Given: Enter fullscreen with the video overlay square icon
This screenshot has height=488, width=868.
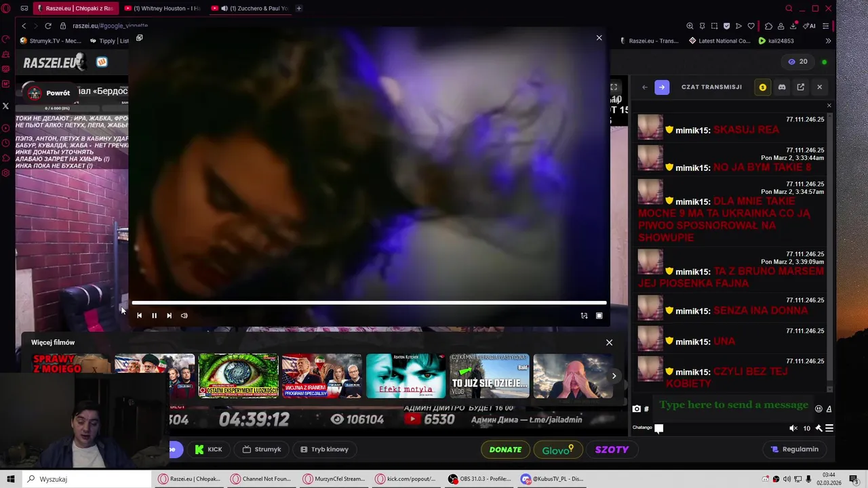Looking at the screenshot, I should click(x=599, y=315).
